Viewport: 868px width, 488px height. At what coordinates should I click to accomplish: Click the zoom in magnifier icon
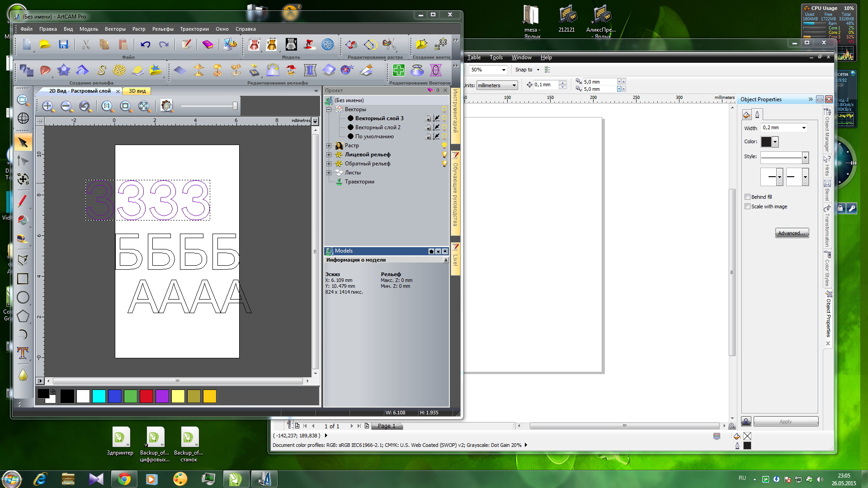pos(48,107)
